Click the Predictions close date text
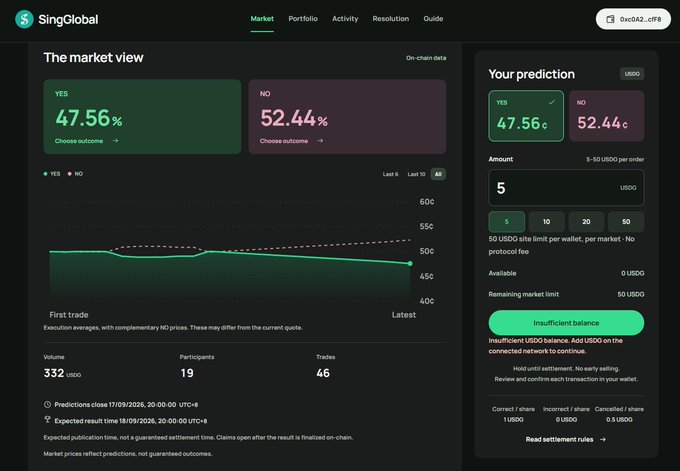Image resolution: width=680 pixels, height=471 pixels. coord(126,405)
